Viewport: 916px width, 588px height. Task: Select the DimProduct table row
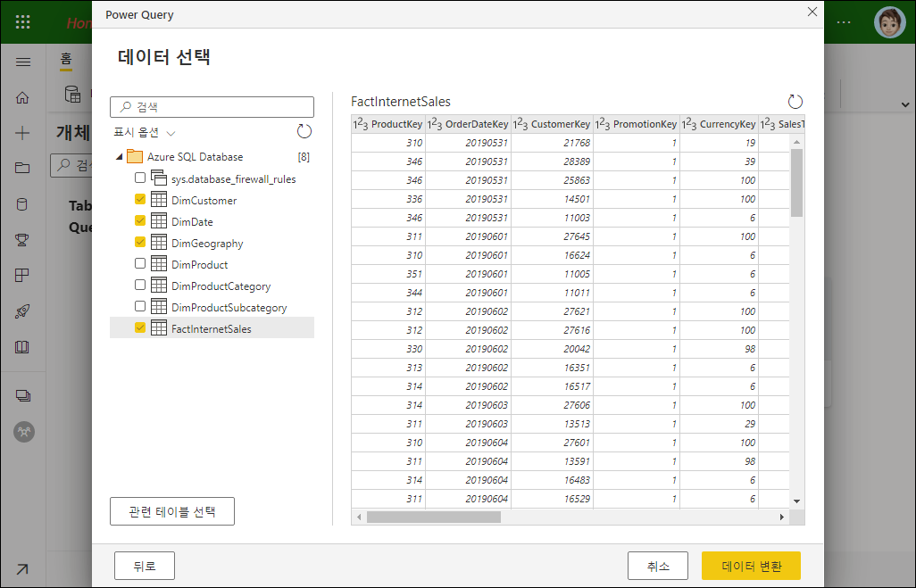point(212,264)
